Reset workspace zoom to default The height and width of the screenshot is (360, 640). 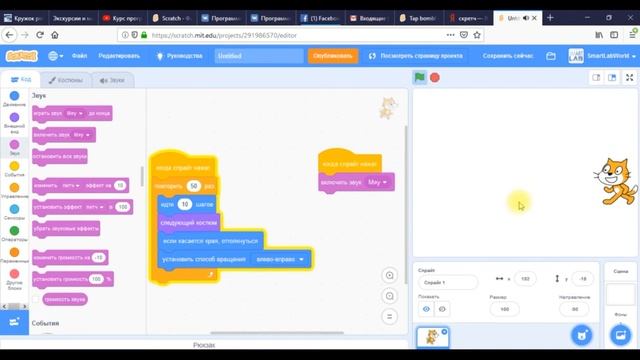[x=389, y=316]
